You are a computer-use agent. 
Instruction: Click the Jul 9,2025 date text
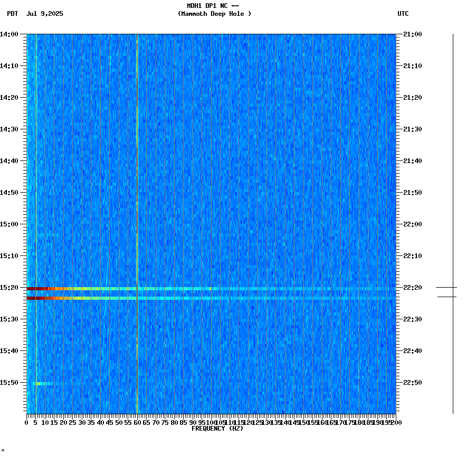[x=44, y=14]
